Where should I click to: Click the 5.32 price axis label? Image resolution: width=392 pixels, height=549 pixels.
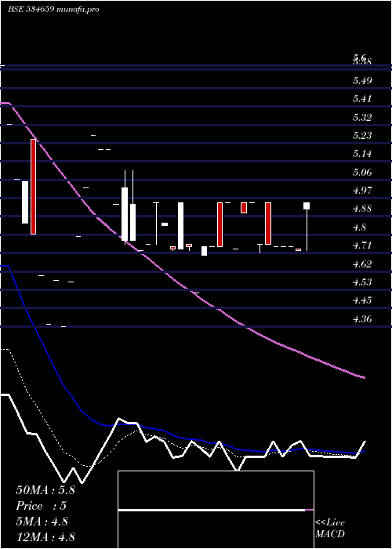pyautogui.click(x=362, y=118)
